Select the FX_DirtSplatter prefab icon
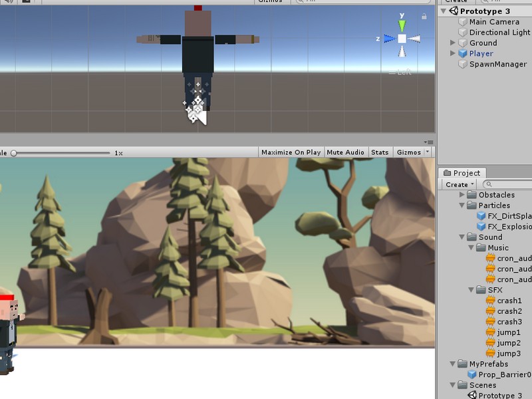 click(x=481, y=216)
